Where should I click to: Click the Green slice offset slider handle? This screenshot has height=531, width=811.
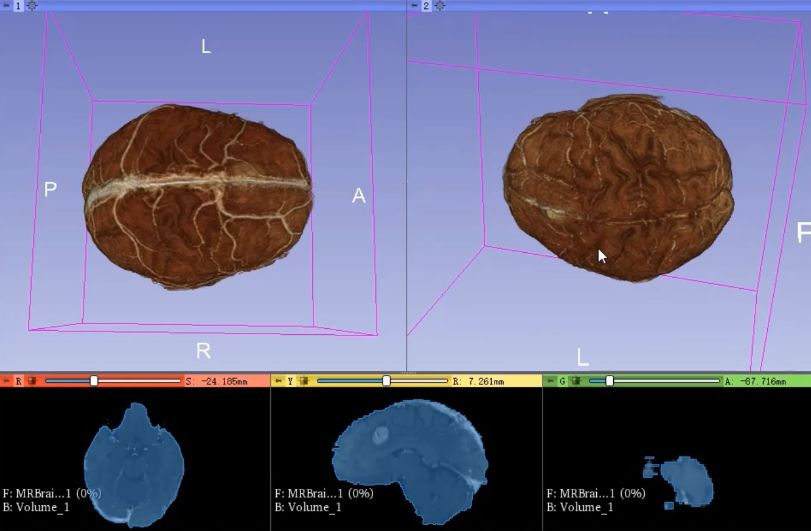(609, 381)
